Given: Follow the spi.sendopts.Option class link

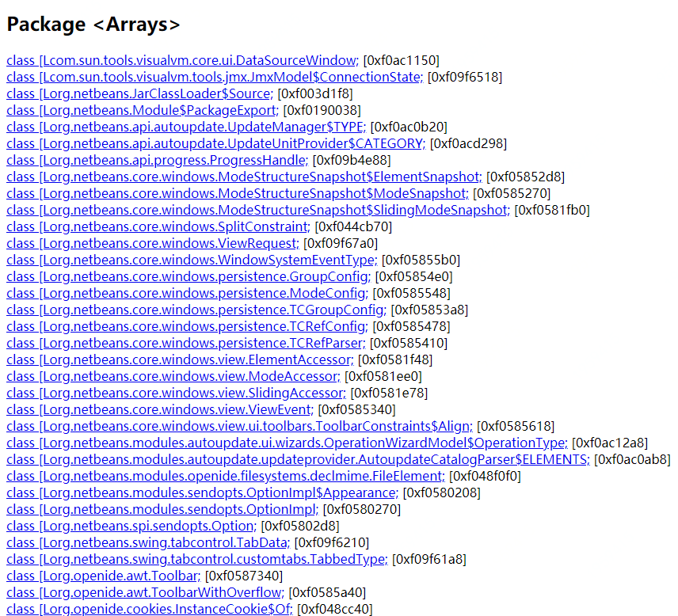Looking at the screenshot, I should [131, 527].
